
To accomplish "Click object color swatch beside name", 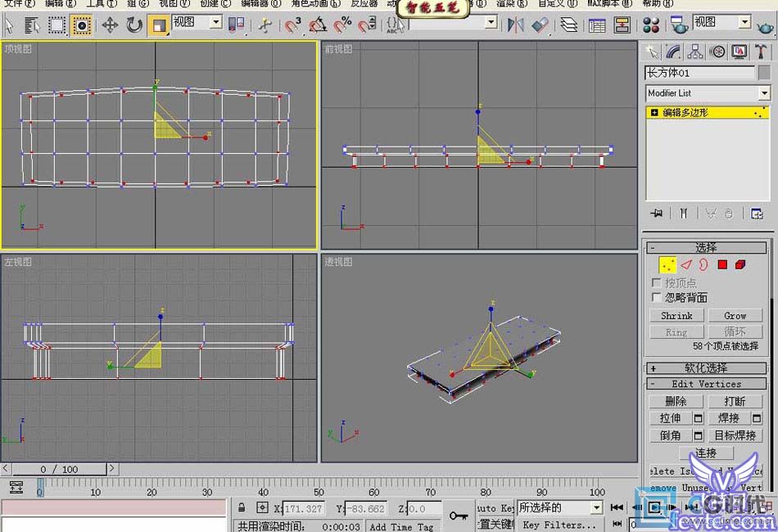I will pos(765,73).
